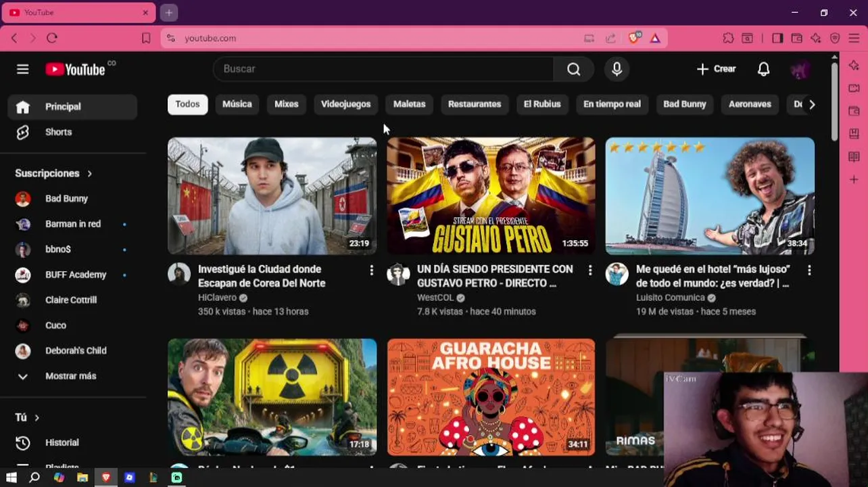Select the Música filter chip
Screen dimensions: 868x487
pos(237,104)
